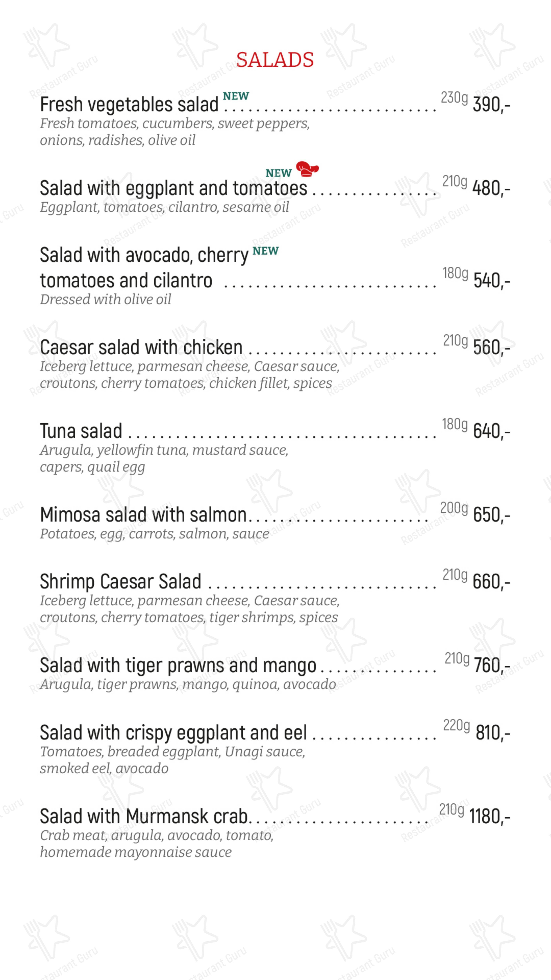
Task: Click the NEW badge above eggplant and tomatoes salad
Action: point(278,173)
